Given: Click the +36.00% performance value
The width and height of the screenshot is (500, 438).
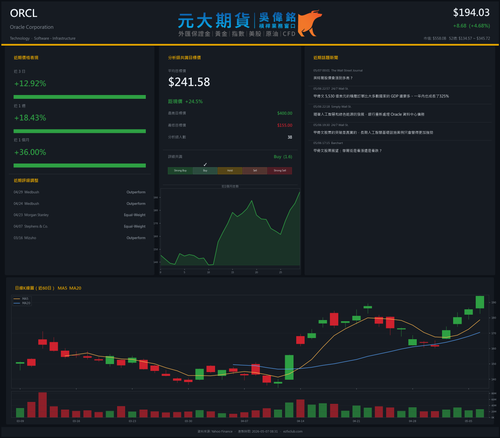Looking at the screenshot, I should pos(30,152).
